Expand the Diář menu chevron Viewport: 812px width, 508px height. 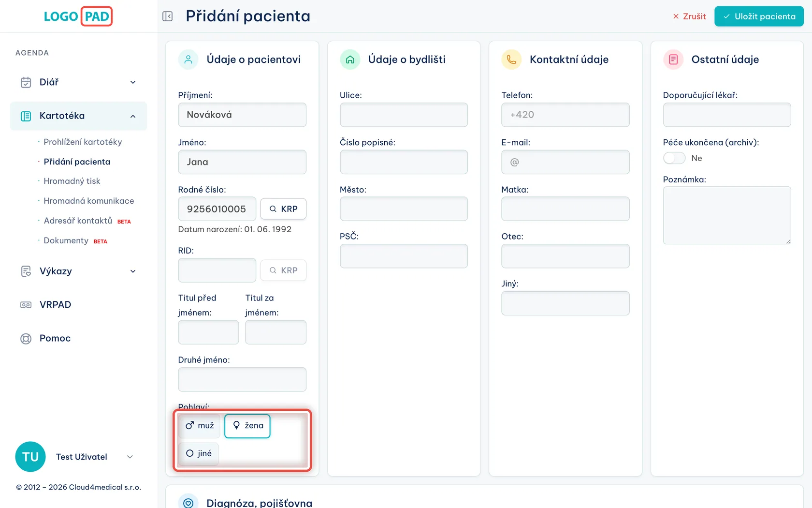(133, 82)
